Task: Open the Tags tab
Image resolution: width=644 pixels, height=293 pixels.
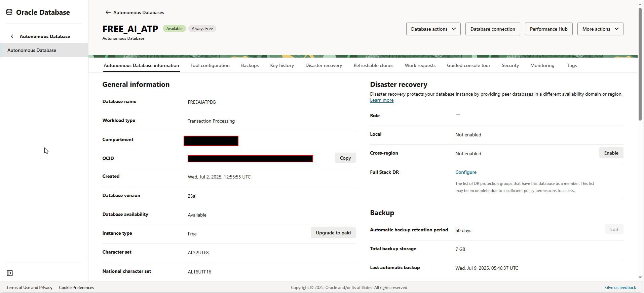Action: (x=572, y=65)
